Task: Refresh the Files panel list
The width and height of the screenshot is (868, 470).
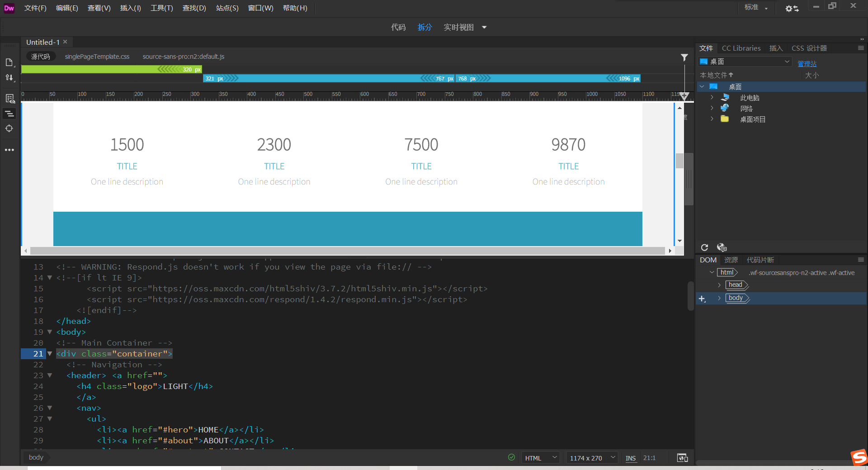Action: (x=704, y=247)
